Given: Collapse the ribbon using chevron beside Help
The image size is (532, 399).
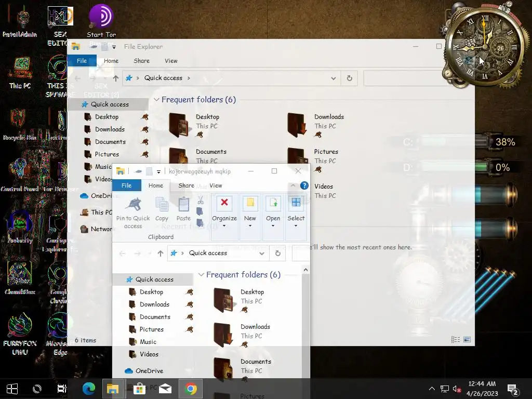Looking at the screenshot, I should [x=293, y=185].
